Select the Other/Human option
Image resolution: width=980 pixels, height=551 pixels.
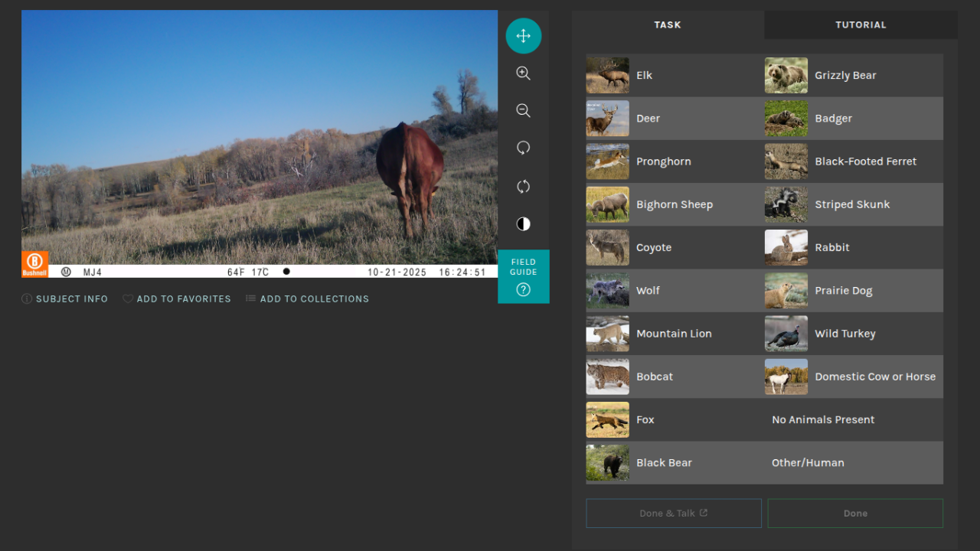coord(854,462)
